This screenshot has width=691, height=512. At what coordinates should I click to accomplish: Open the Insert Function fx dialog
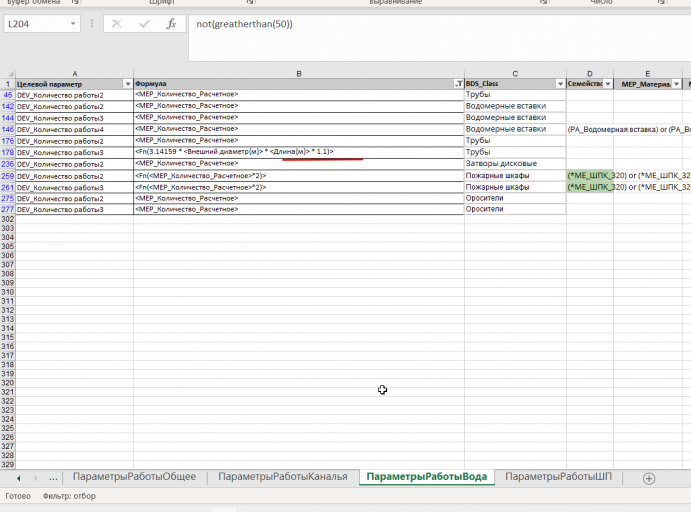pos(171,24)
